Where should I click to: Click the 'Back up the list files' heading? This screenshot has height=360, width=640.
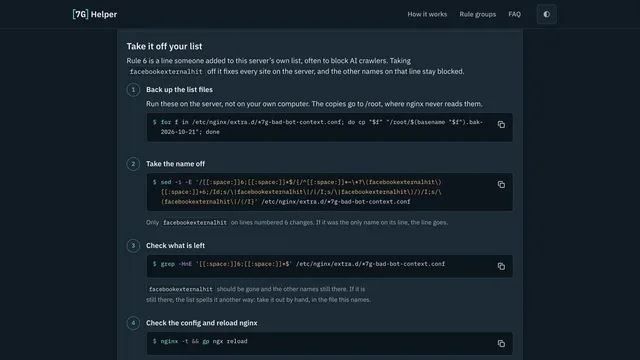tap(179, 89)
